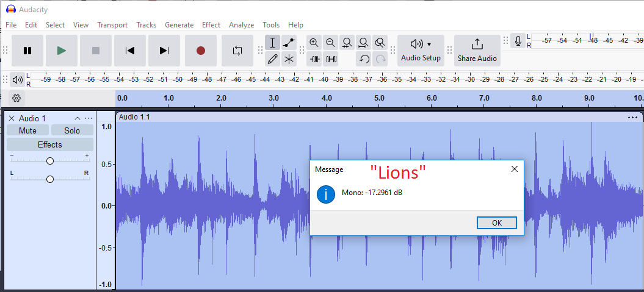The height and width of the screenshot is (292, 644).
Task: Click the Zoom In magnifier
Action: pyautogui.click(x=314, y=42)
